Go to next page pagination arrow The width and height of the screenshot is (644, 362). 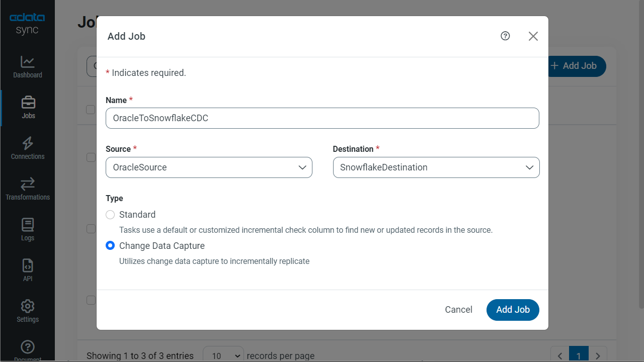click(598, 355)
